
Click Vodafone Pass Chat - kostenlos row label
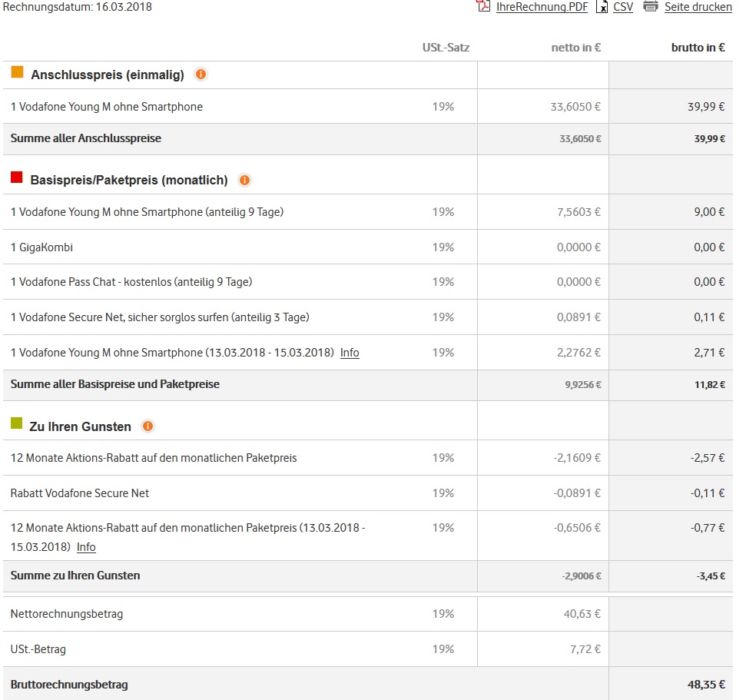131,282
